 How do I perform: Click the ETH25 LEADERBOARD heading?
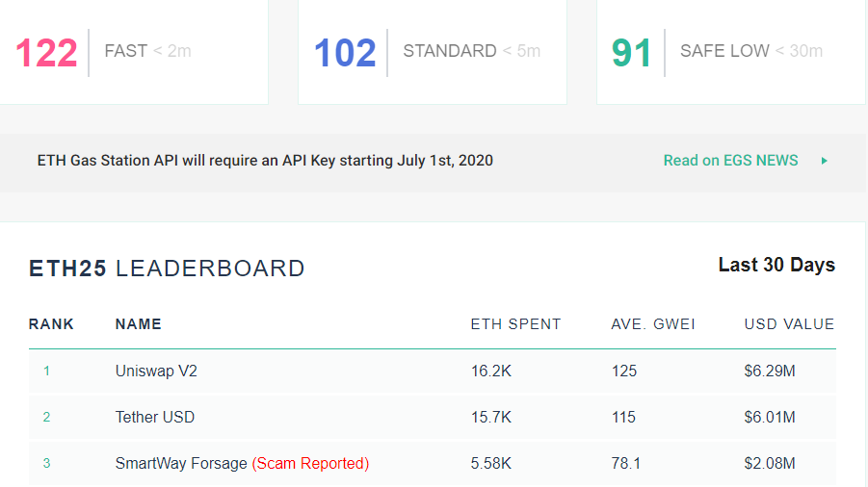pyautogui.click(x=167, y=269)
